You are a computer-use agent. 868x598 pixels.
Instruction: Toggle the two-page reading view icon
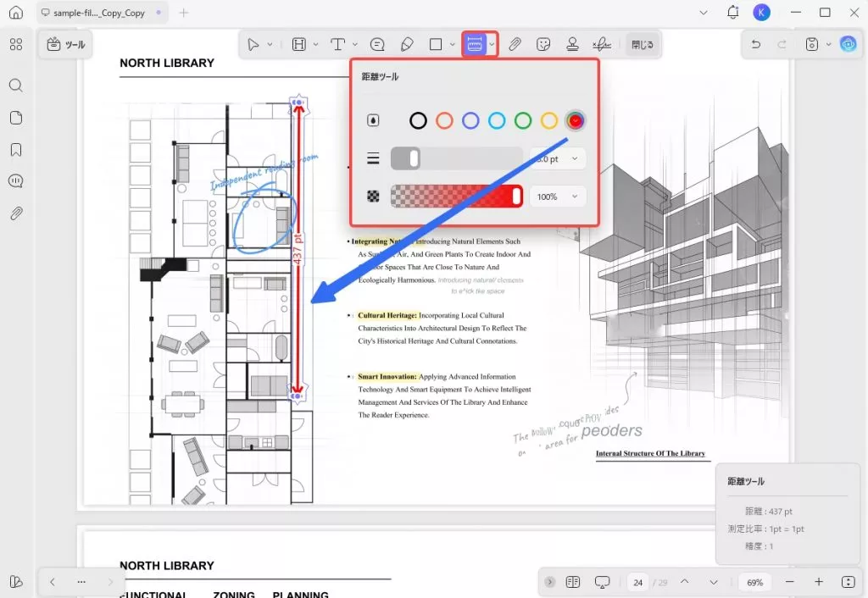[573, 582]
